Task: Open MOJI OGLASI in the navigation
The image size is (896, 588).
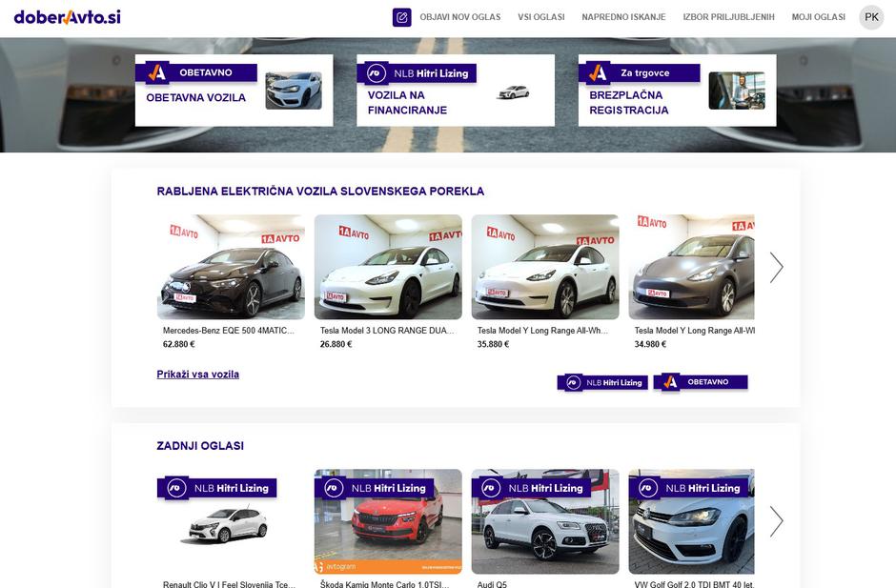Action: coord(818,17)
